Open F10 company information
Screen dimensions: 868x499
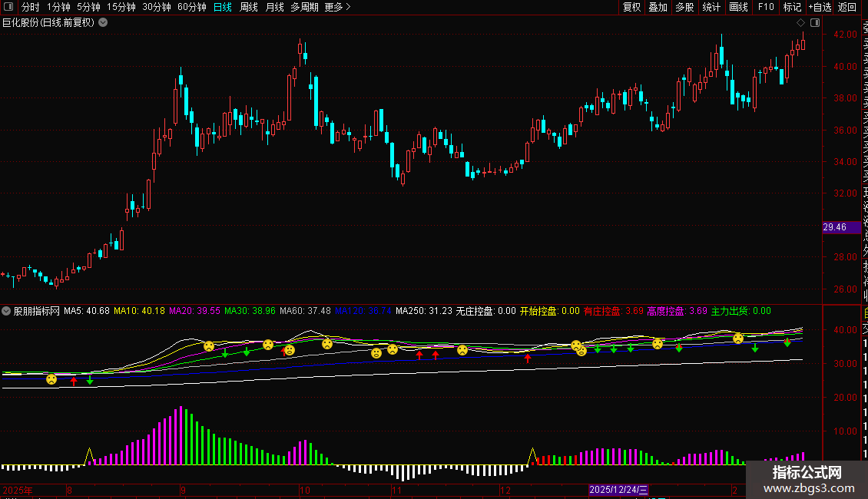point(766,7)
